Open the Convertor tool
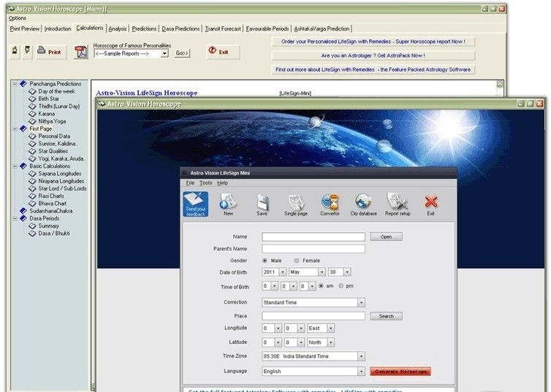The image size is (551, 392). 330,204
